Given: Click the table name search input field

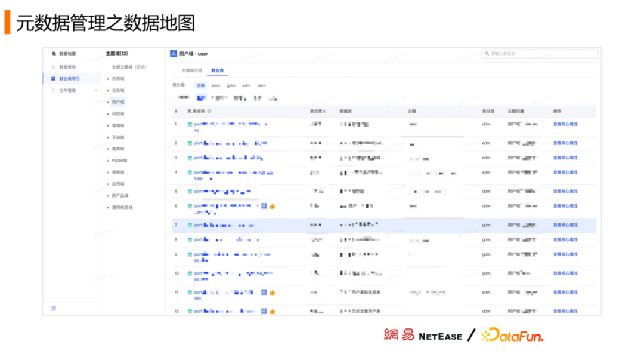Looking at the screenshot, I should point(540,54).
